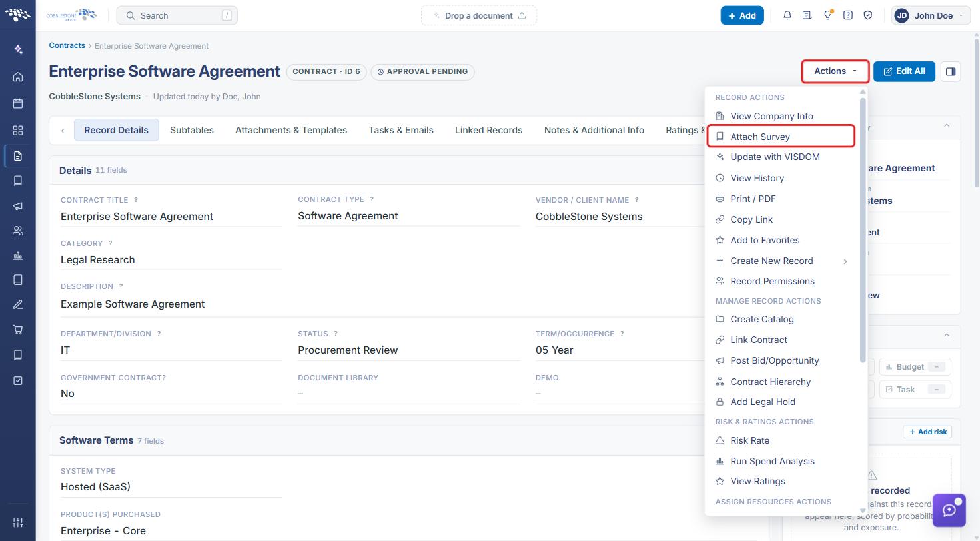Show help for the Contract Title field
980x541 pixels.
[x=136, y=200]
